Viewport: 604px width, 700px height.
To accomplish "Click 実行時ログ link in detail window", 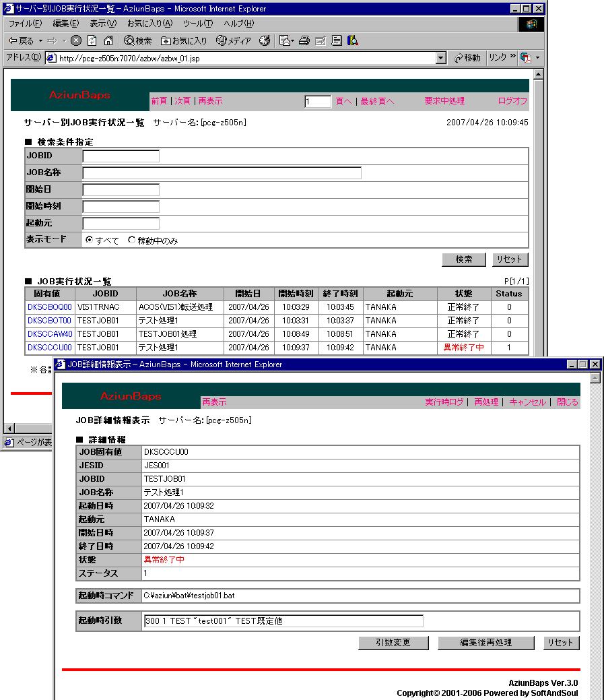I will 444,402.
